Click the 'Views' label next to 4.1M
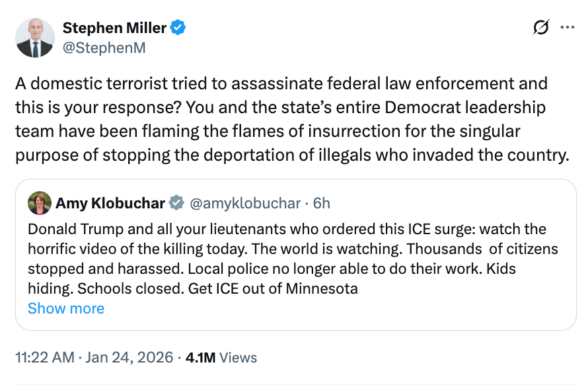 [238, 358]
